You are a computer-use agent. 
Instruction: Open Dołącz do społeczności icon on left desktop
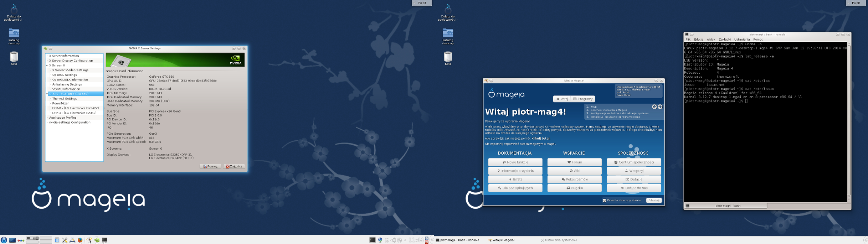tap(14, 12)
